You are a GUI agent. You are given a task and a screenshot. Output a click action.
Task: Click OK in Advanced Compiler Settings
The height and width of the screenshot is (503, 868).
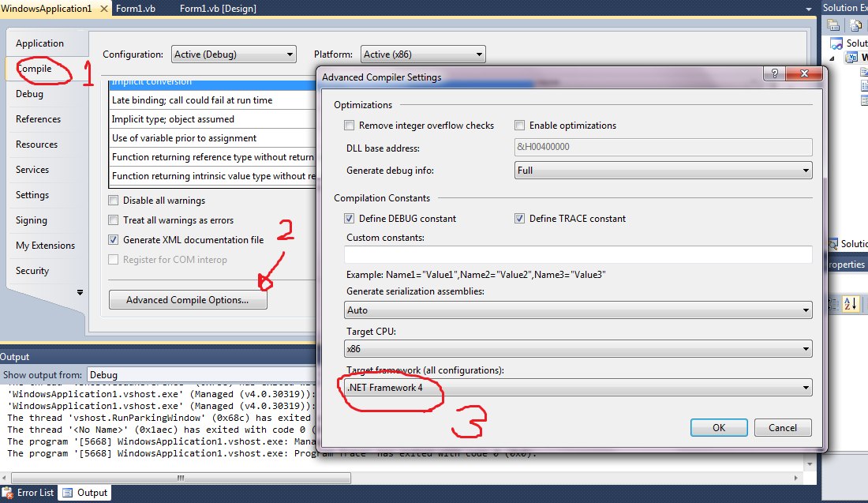coord(719,428)
